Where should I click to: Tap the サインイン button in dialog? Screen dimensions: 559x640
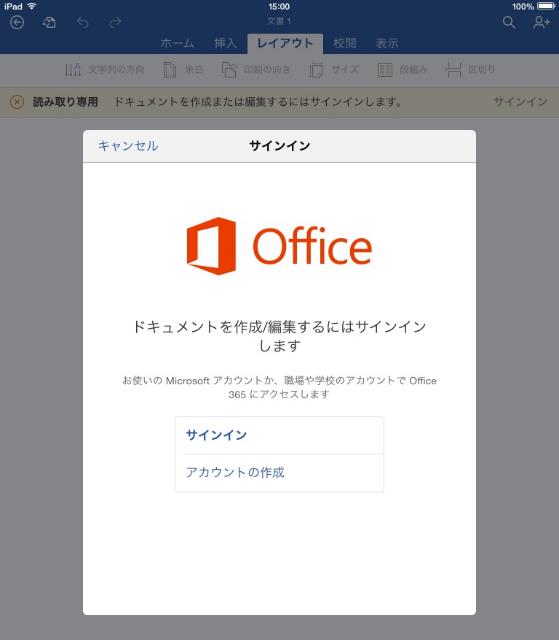coord(280,435)
